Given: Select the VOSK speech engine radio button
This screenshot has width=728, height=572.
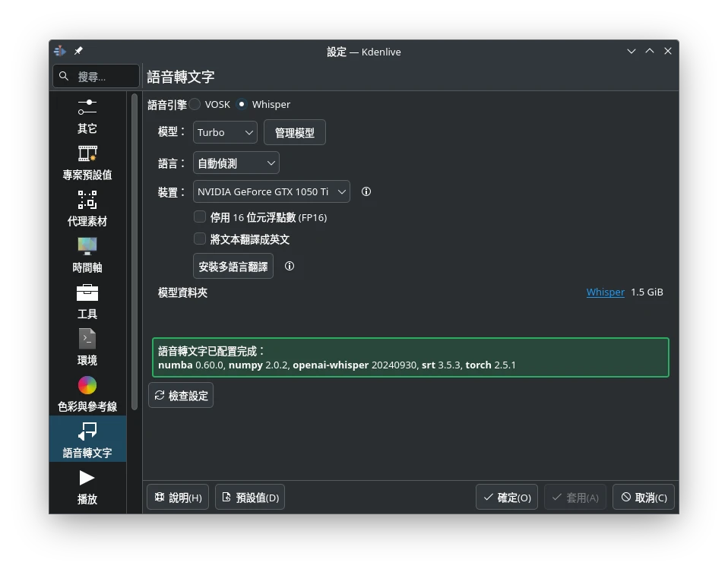Looking at the screenshot, I should point(195,104).
